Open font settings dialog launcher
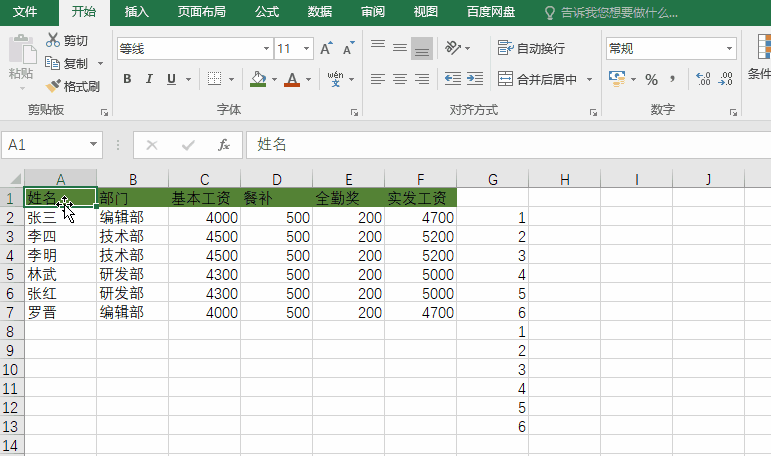The height and width of the screenshot is (456, 771). [354, 113]
